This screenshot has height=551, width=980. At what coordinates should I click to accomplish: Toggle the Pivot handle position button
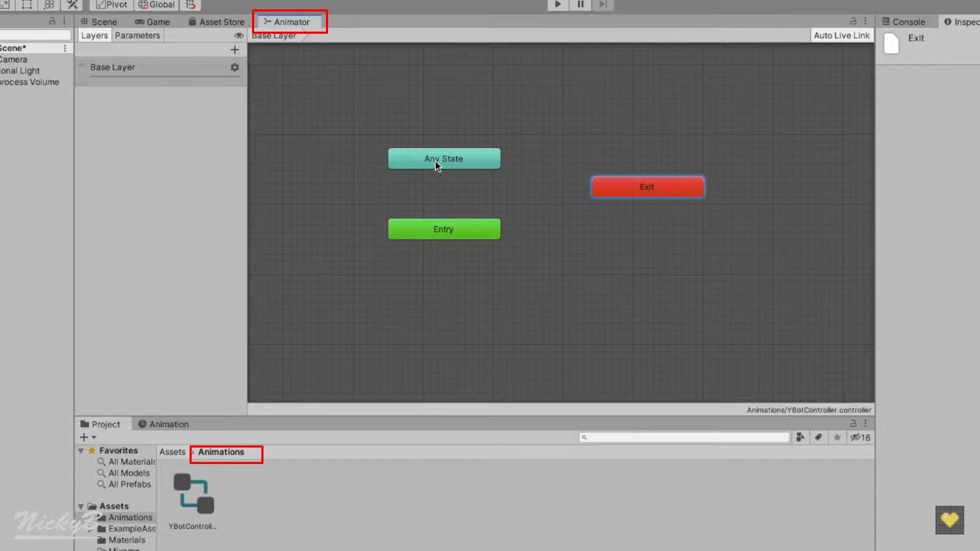pos(111,4)
